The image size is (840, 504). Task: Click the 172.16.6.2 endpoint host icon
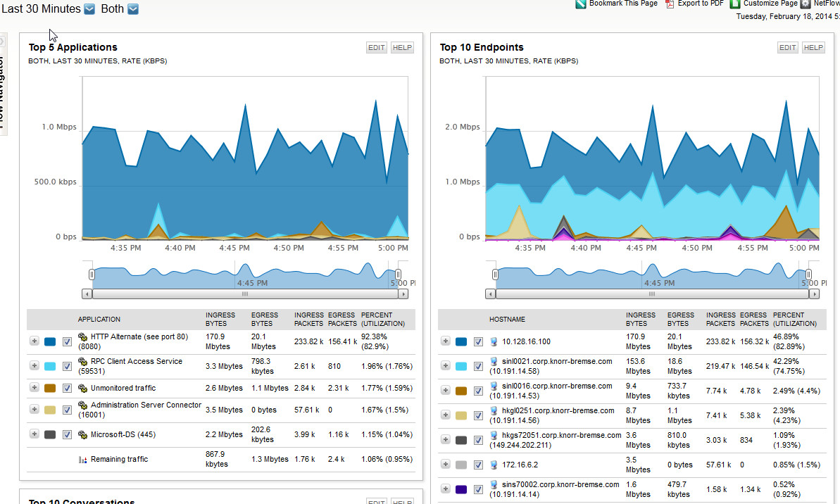click(x=494, y=465)
